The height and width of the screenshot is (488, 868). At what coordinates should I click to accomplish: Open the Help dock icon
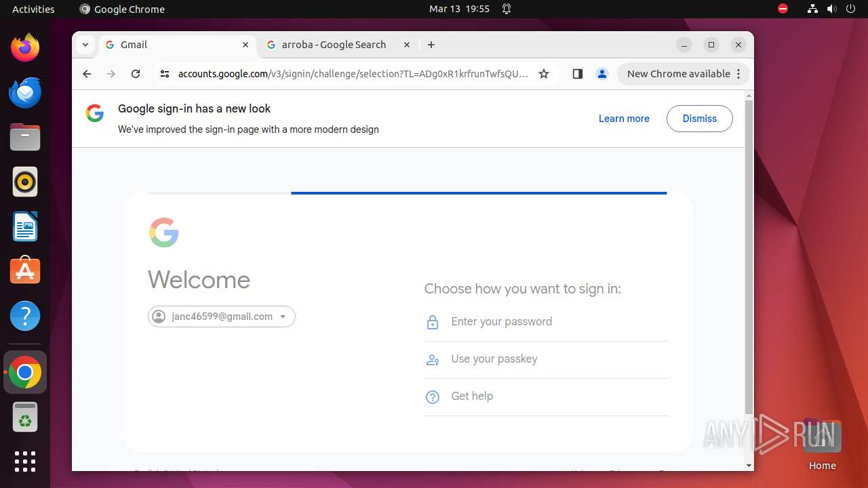[25, 316]
